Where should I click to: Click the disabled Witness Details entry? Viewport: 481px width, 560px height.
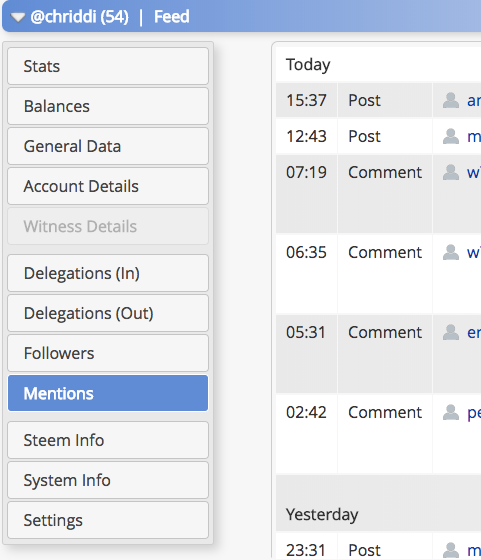coord(108,226)
